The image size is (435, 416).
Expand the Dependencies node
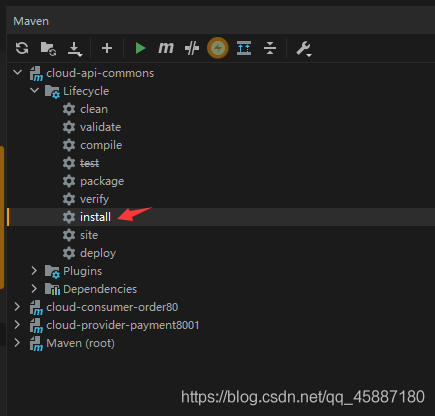pos(34,289)
